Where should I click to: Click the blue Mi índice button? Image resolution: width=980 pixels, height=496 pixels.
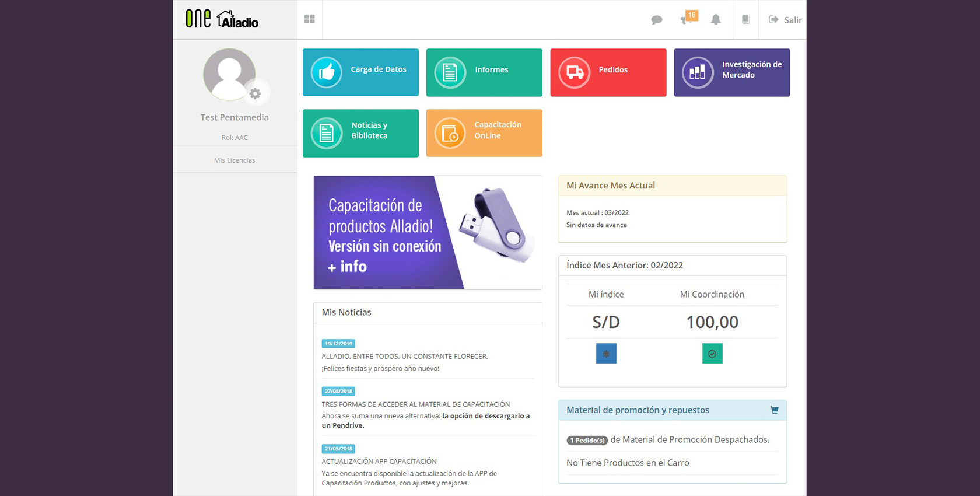click(x=606, y=354)
